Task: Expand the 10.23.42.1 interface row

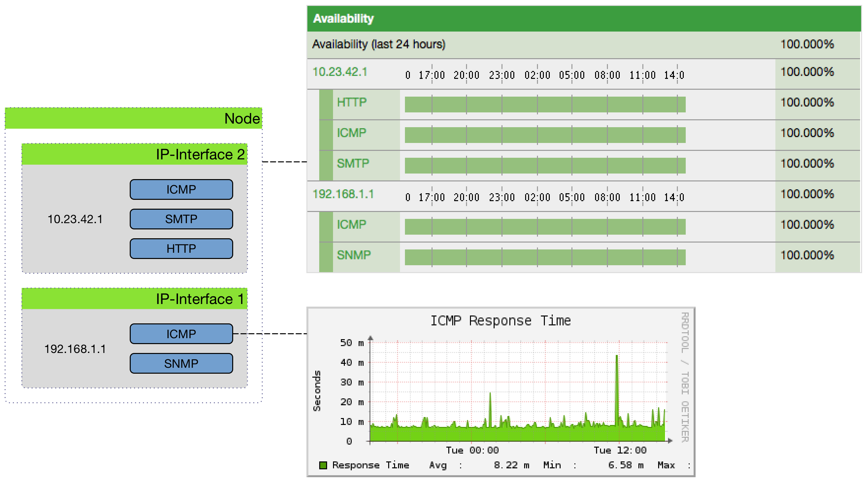Action: (x=340, y=72)
